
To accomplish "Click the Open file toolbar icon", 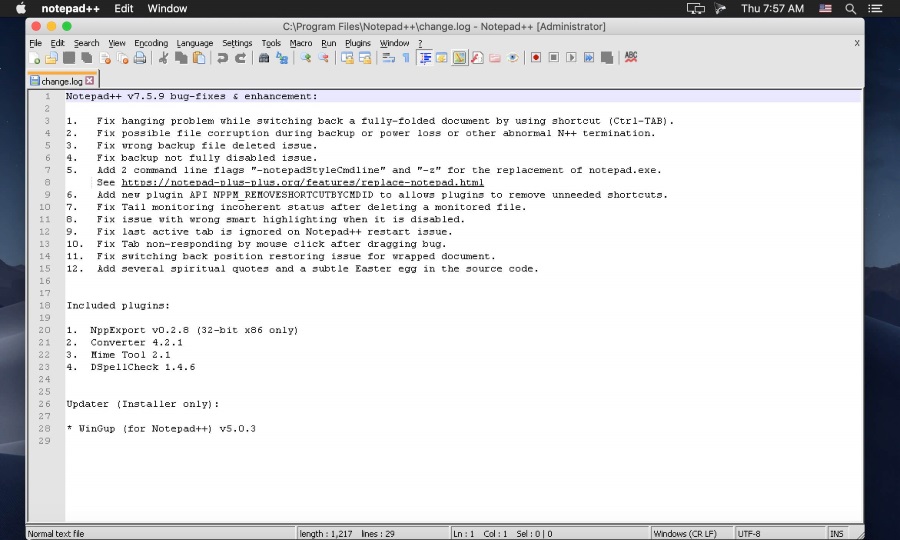I will (52, 58).
